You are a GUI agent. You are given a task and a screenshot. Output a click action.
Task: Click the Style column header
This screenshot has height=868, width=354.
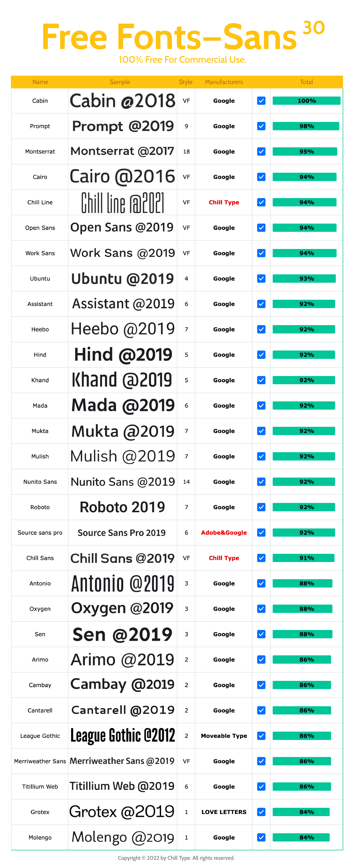[x=186, y=82]
